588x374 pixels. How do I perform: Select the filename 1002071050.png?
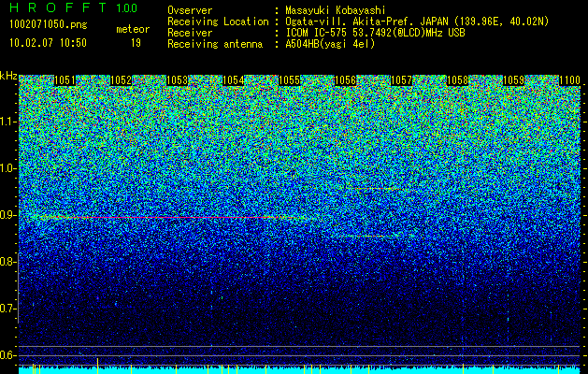[49, 25]
